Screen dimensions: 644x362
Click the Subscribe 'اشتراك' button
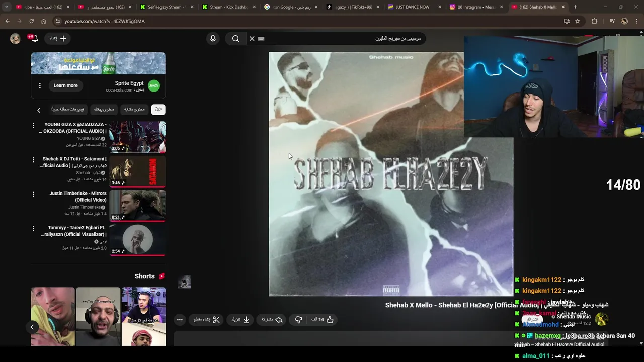click(x=532, y=319)
